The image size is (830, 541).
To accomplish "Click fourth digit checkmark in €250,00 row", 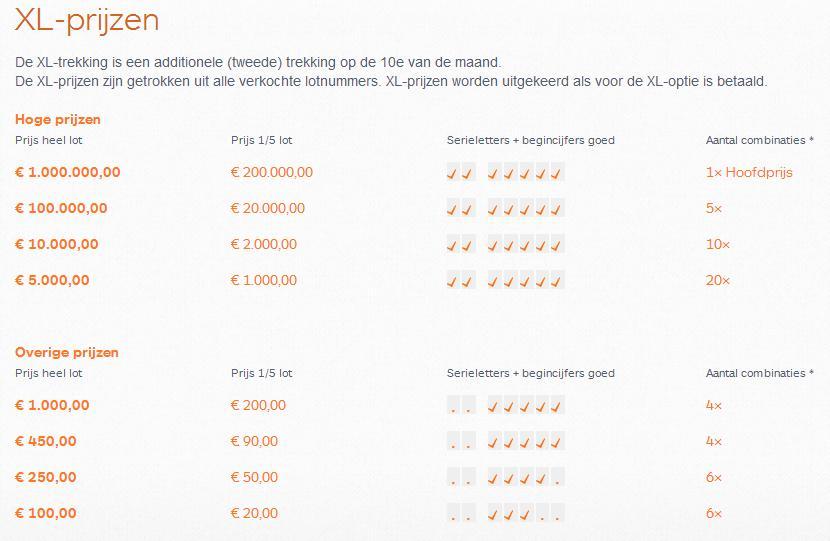I will [x=541, y=478].
